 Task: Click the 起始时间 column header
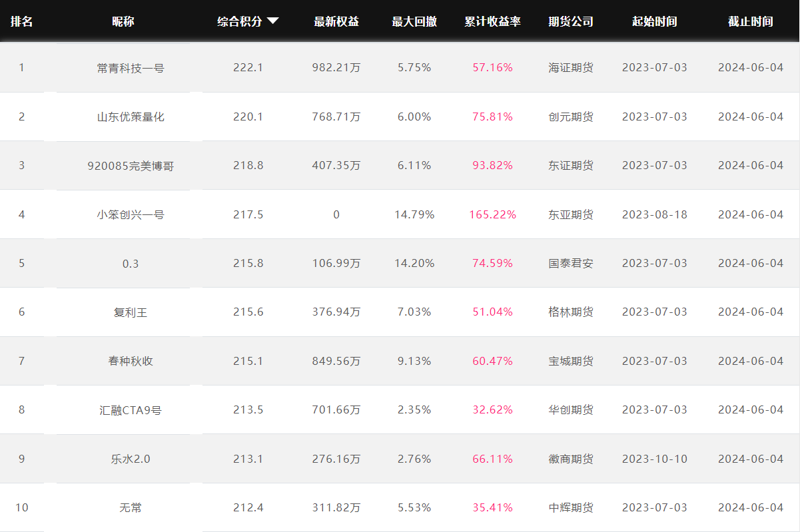coord(655,21)
